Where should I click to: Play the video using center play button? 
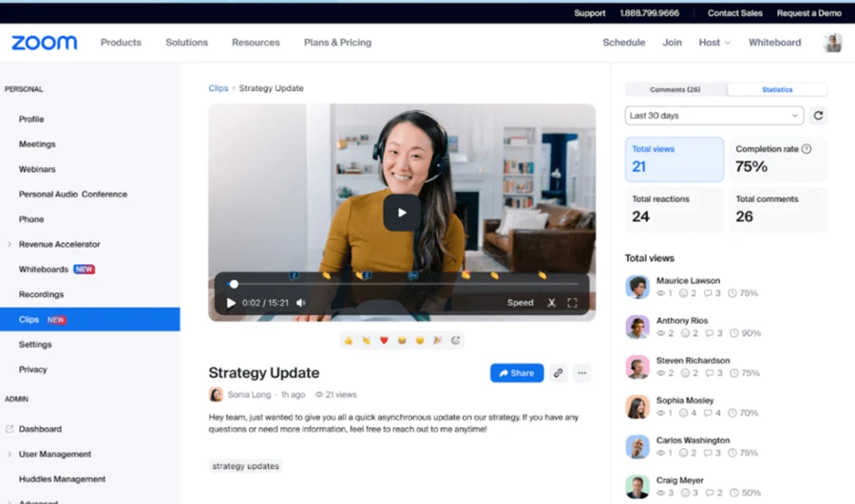[402, 213]
